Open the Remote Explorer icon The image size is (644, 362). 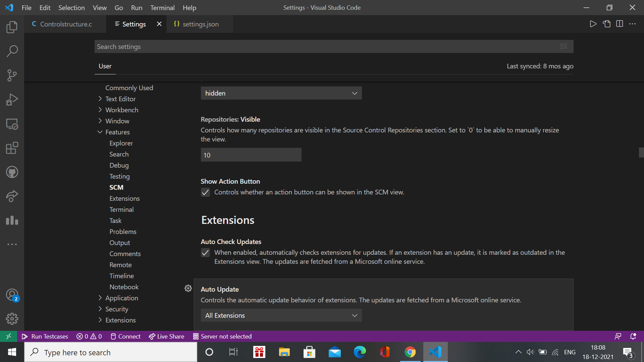(12, 124)
